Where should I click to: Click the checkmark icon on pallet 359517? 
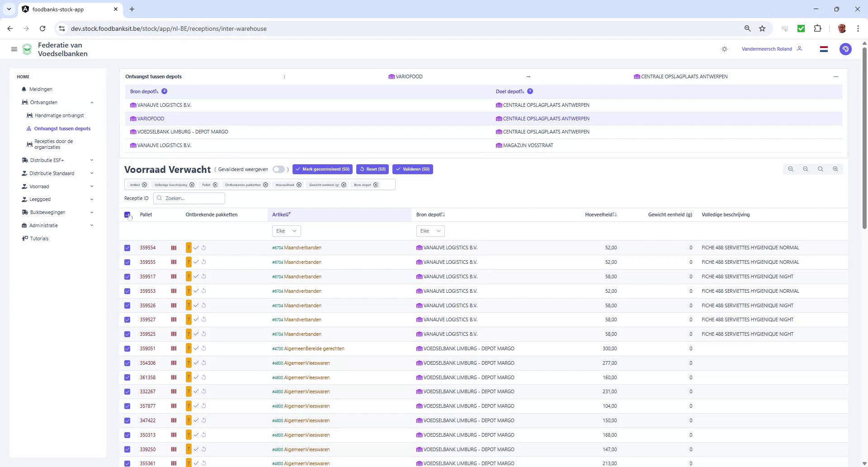click(x=196, y=276)
